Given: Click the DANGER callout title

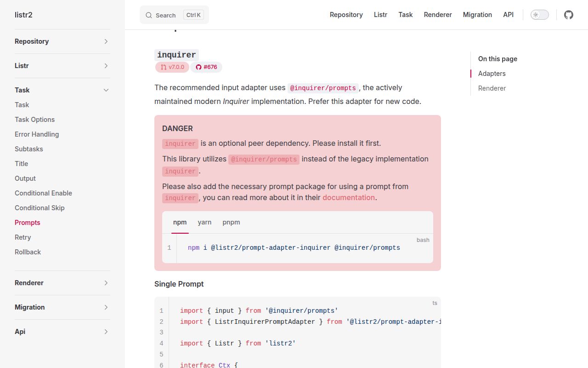Looking at the screenshot, I should pyautogui.click(x=177, y=128).
